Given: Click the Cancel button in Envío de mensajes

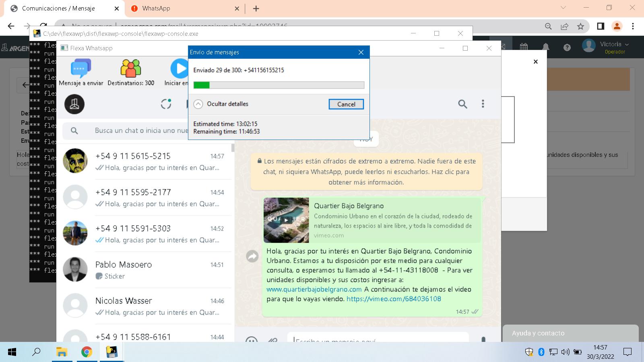Looking at the screenshot, I should (x=346, y=104).
